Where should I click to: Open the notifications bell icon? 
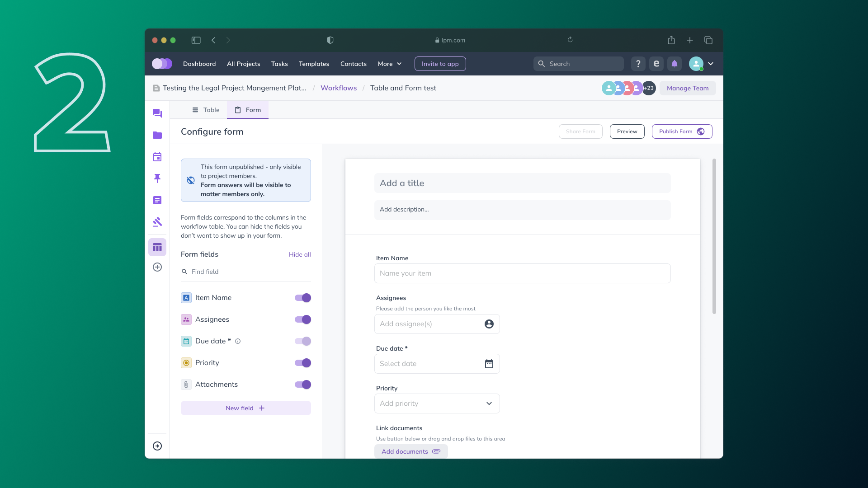pyautogui.click(x=675, y=64)
